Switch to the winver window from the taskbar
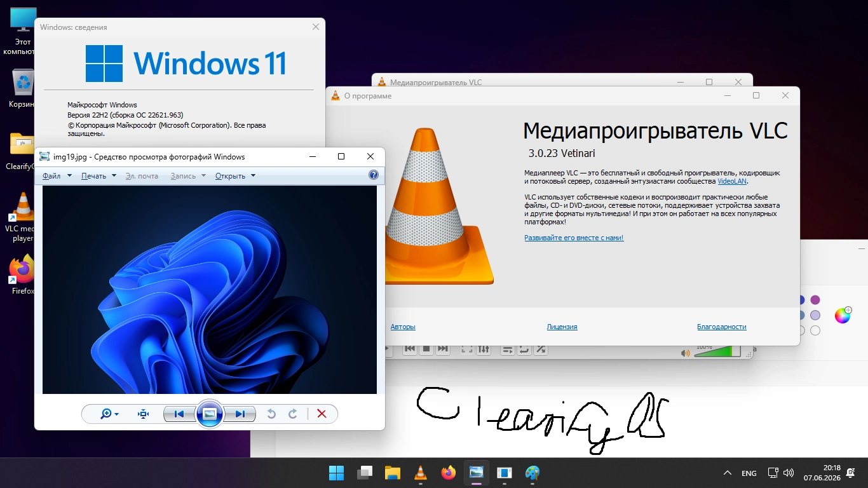Screen dimensions: 868x488 click(x=505, y=473)
